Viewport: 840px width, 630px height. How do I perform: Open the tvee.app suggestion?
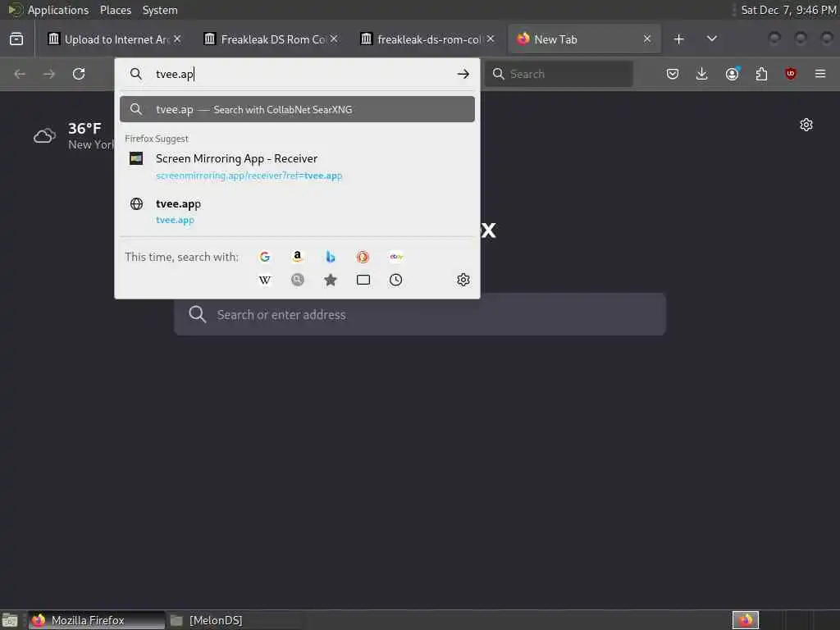pyautogui.click(x=297, y=212)
